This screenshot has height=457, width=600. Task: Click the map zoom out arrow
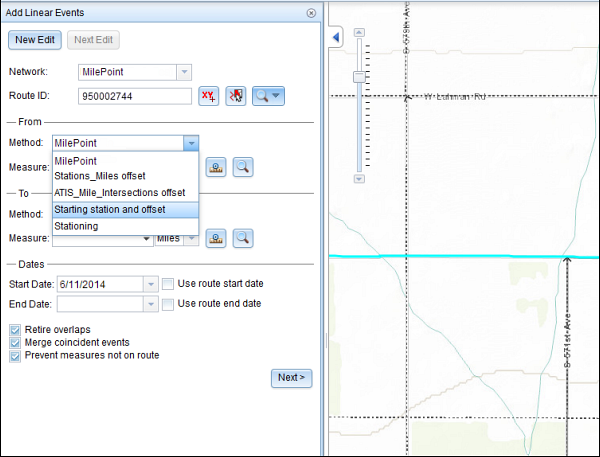[x=358, y=178]
